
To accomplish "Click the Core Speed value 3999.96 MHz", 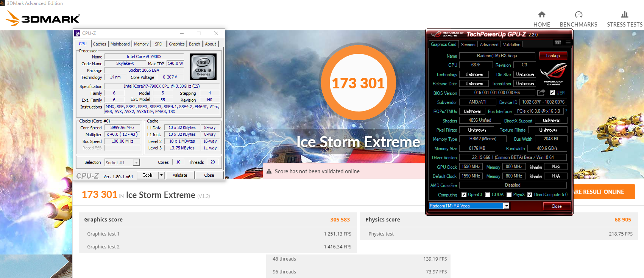I will (x=122, y=128).
